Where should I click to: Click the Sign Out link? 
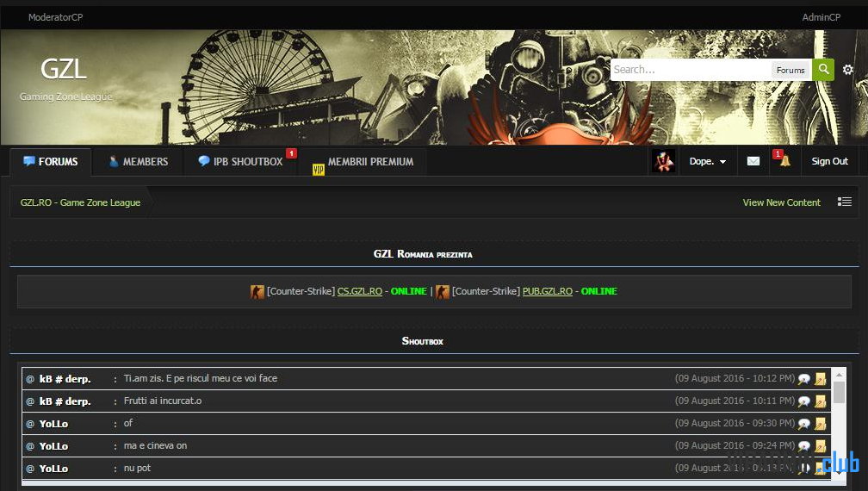829,161
